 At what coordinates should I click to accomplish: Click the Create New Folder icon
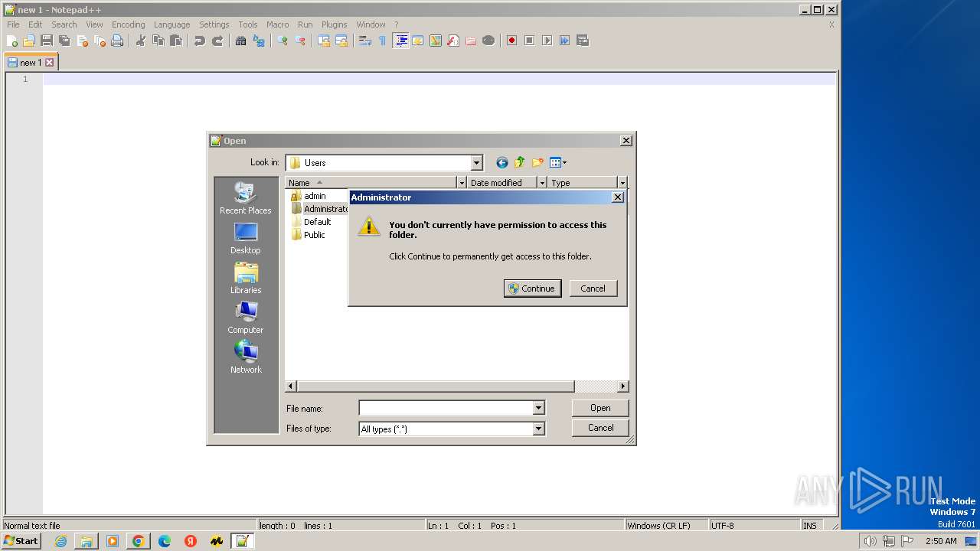537,162
